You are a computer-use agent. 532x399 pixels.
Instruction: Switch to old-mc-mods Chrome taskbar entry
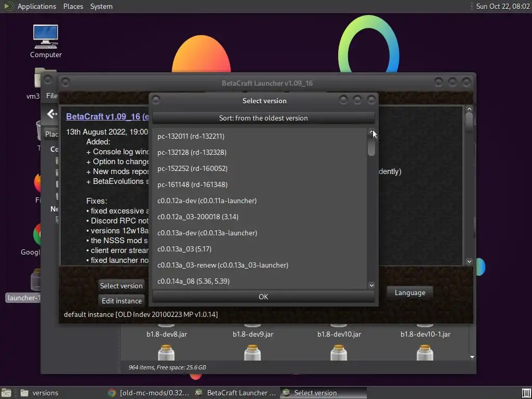[x=148, y=393]
